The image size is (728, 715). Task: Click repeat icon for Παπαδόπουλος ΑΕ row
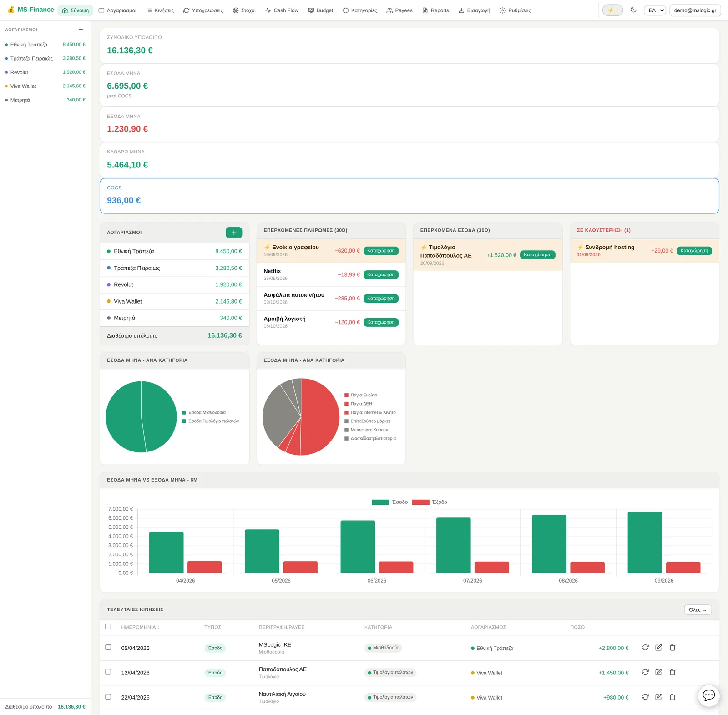(x=645, y=672)
